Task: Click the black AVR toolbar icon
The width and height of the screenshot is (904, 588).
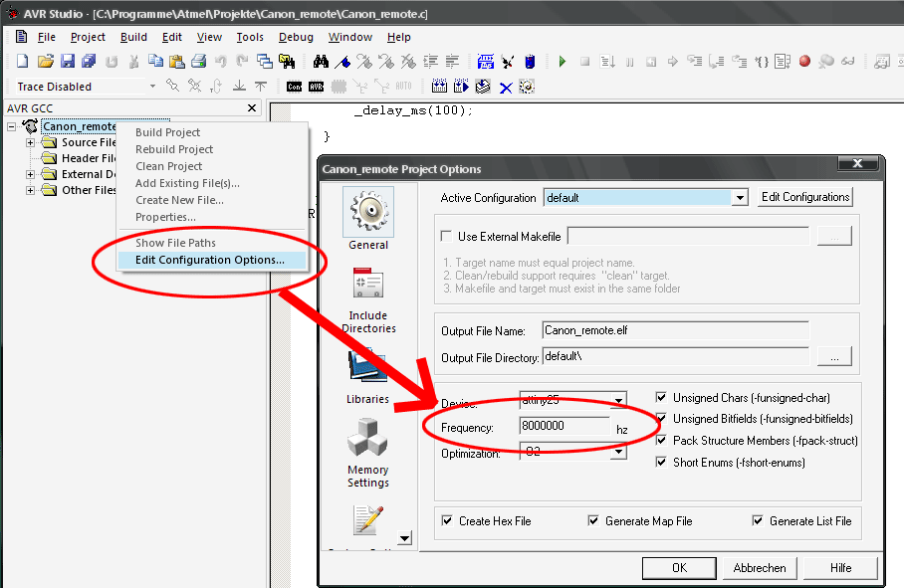Action: pyautogui.click(x=316, y=87)
